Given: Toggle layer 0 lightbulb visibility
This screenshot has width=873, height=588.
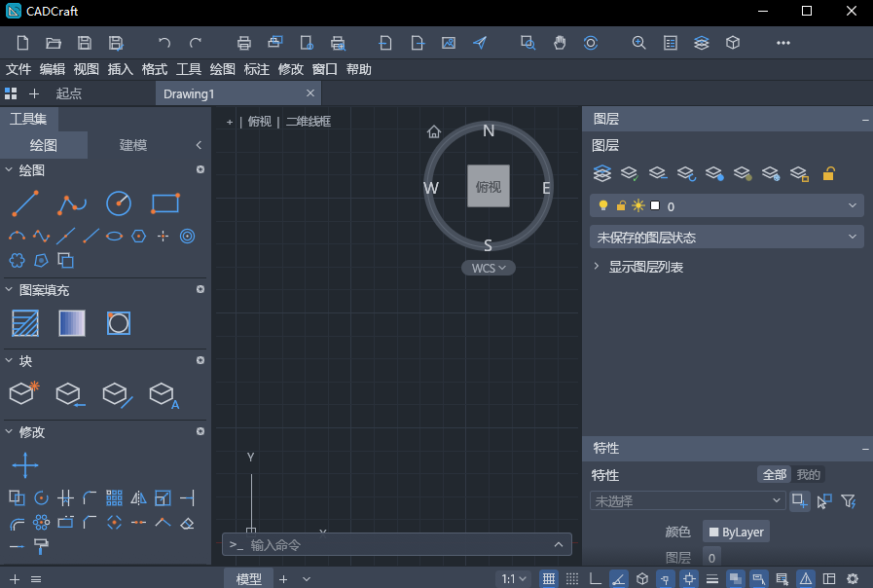Looking at the screenshot, I should pyautogui.click(x=603, y=206).
